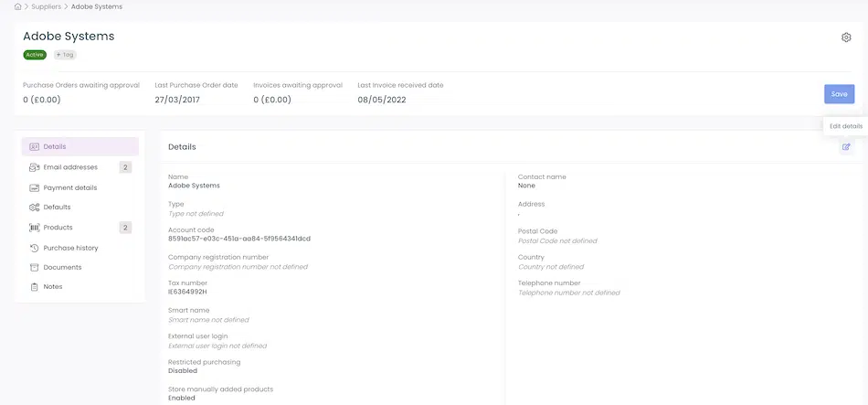
Task: Click 'Type not defined' text
Action: (x=196, y=214)
